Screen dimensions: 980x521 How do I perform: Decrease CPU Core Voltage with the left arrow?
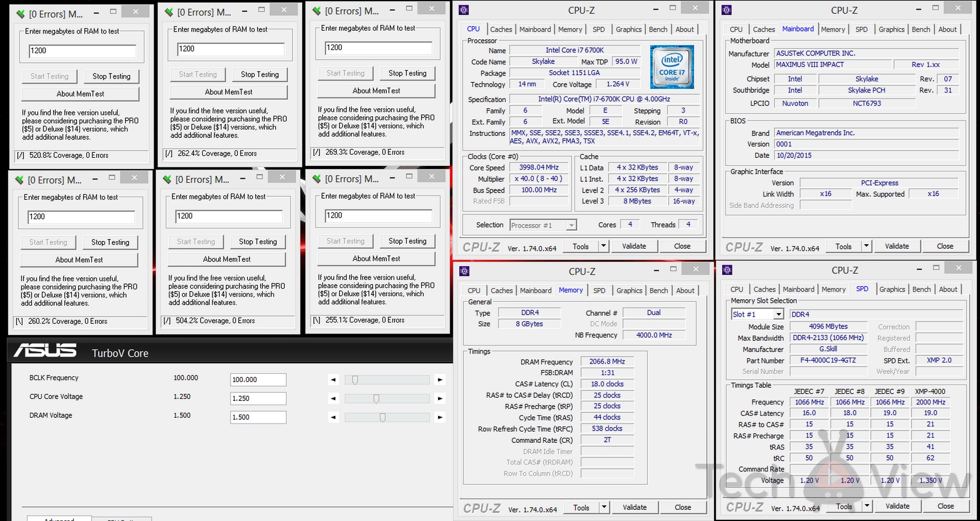[x=333, y=398]
